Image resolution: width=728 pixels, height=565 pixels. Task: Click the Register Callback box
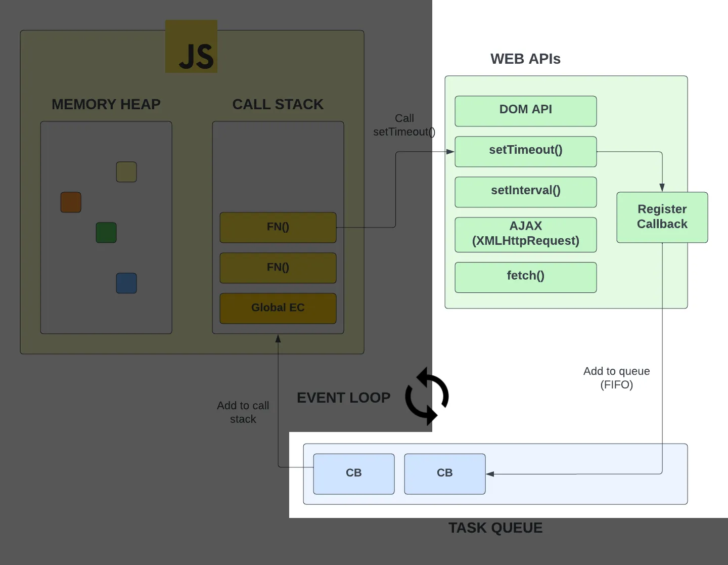tap(662, 217)
